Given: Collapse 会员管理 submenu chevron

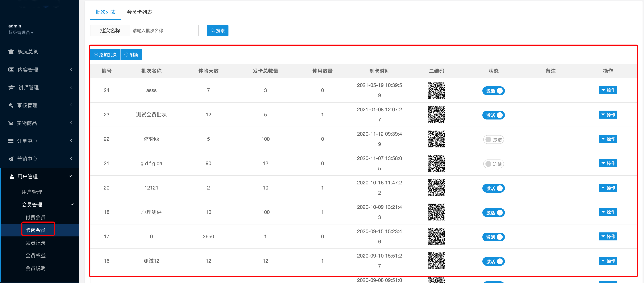Looking at the screenshot, I should (72, 204).
